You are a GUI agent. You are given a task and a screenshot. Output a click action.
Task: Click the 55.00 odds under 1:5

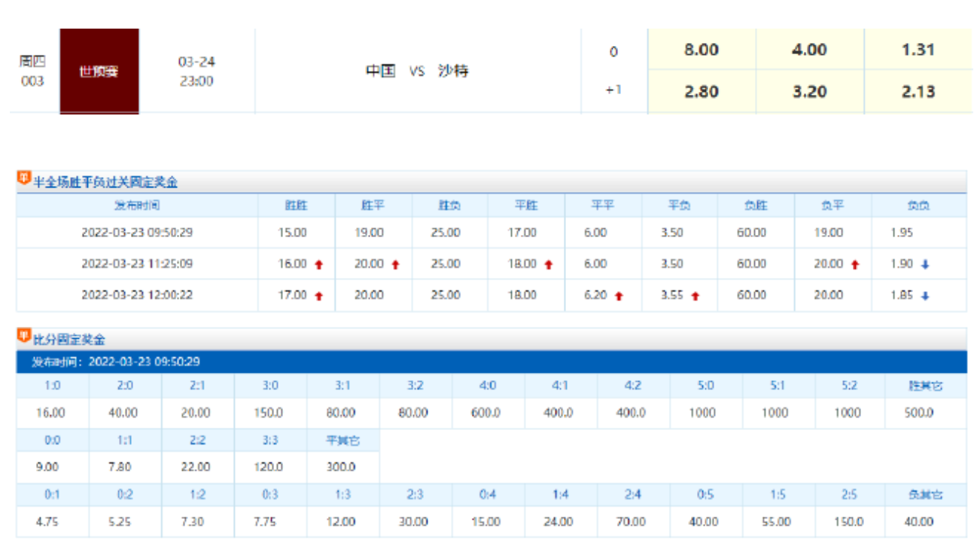coord(776,521)
